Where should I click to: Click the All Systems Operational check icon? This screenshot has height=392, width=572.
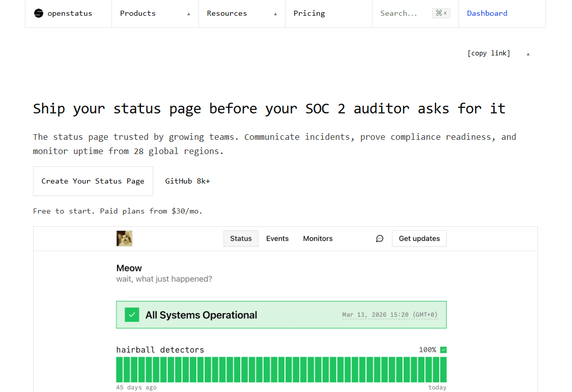click(x=132, y=315)
